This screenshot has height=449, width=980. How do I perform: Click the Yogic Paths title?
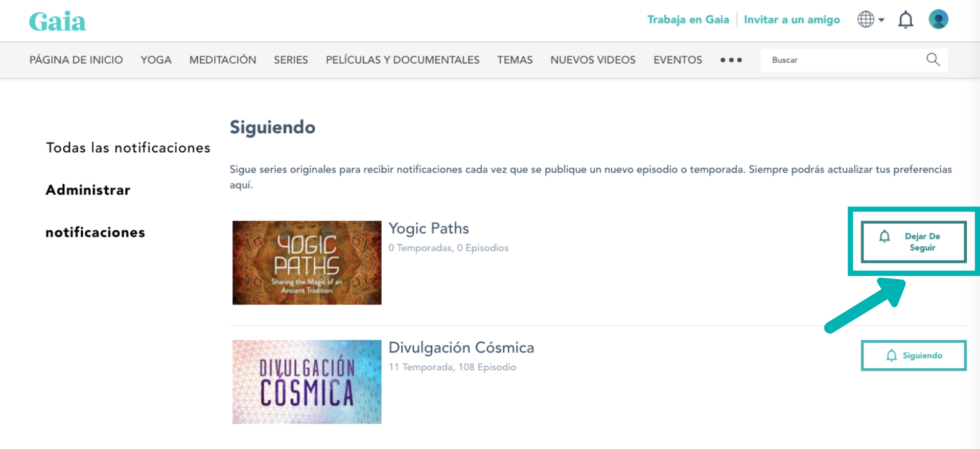click(x=429, y=228)
